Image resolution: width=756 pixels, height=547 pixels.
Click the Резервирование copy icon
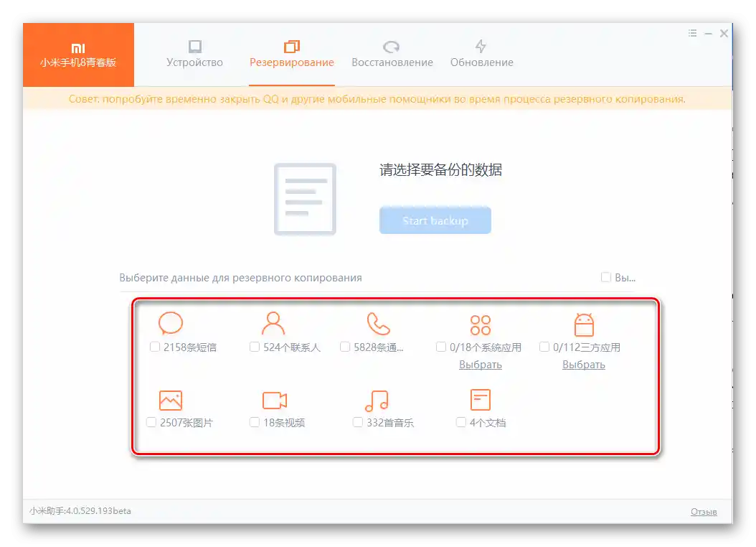pos(292,47)
